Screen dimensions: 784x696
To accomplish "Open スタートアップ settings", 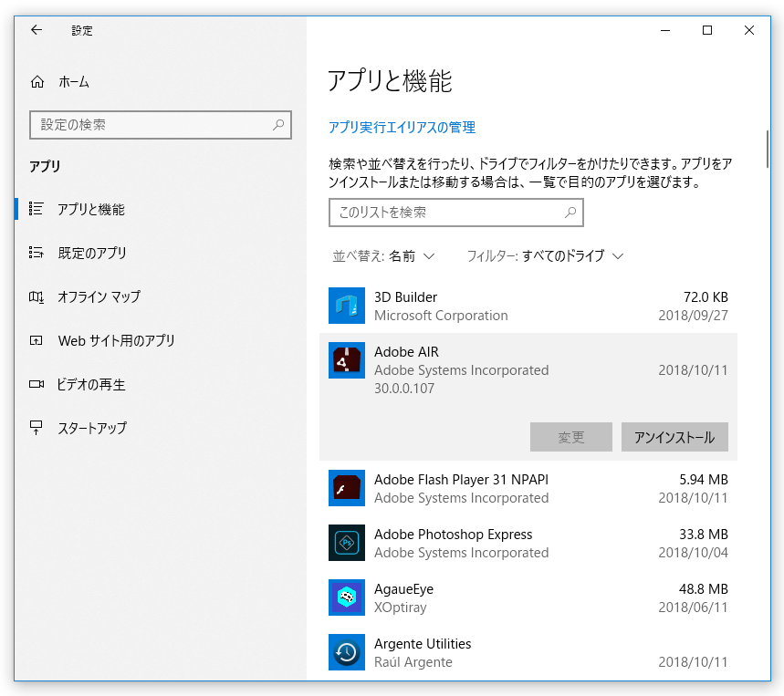I will pyautogui.click(x=92, y=428).
